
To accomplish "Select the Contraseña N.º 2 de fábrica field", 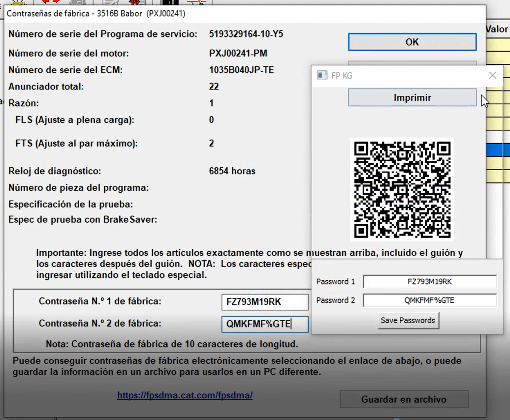I will click(x=264, y=324).
